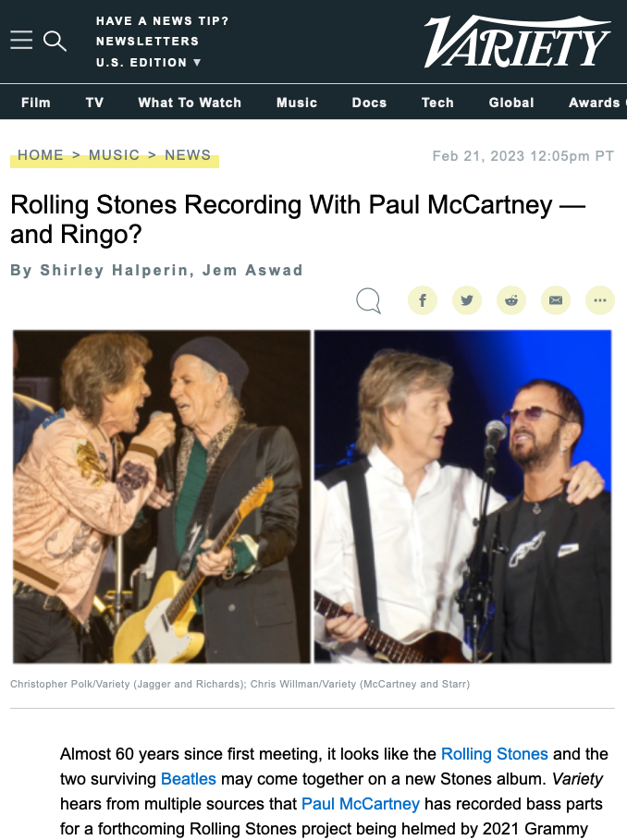Open the Film section
Viewport: 627px width, 840px height.
pyautogui.click(x=36, y=103)
